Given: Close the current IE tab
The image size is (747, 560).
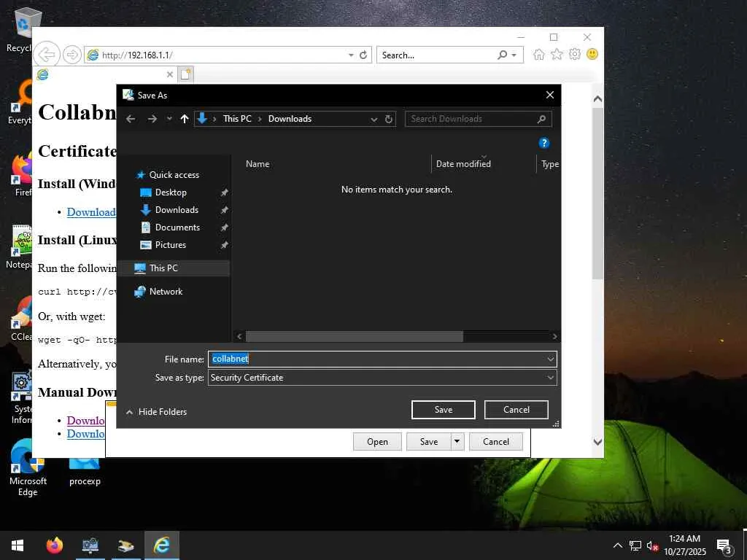Looking at the screenshot, I should point(169,74).
